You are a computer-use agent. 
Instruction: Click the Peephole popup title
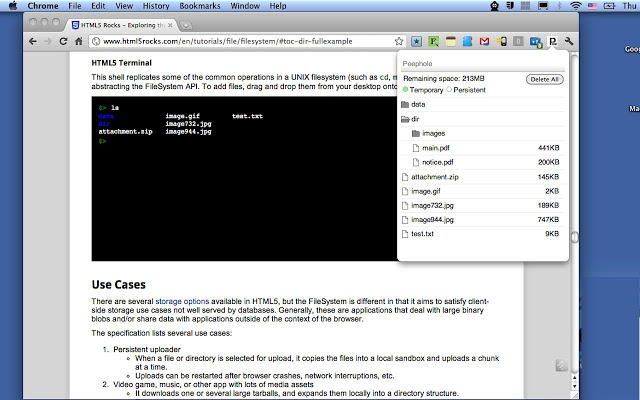[417, 64]
